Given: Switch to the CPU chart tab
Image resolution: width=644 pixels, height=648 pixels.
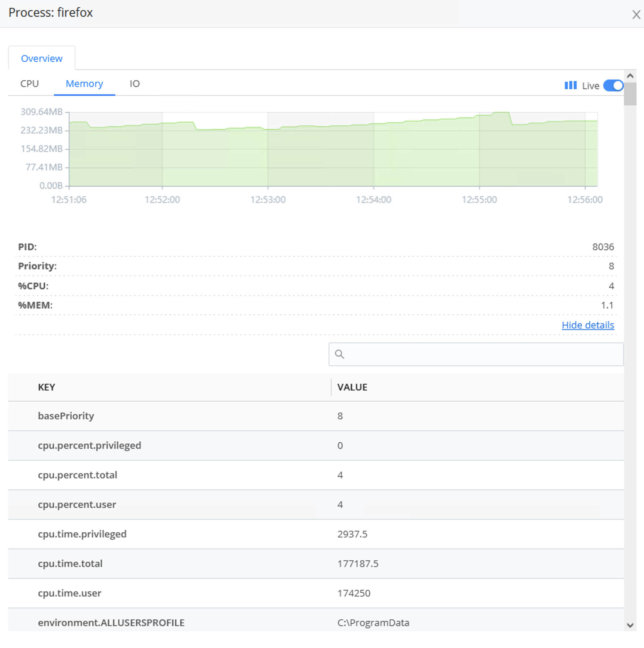Looking at the screenshot, I should 30,84.
